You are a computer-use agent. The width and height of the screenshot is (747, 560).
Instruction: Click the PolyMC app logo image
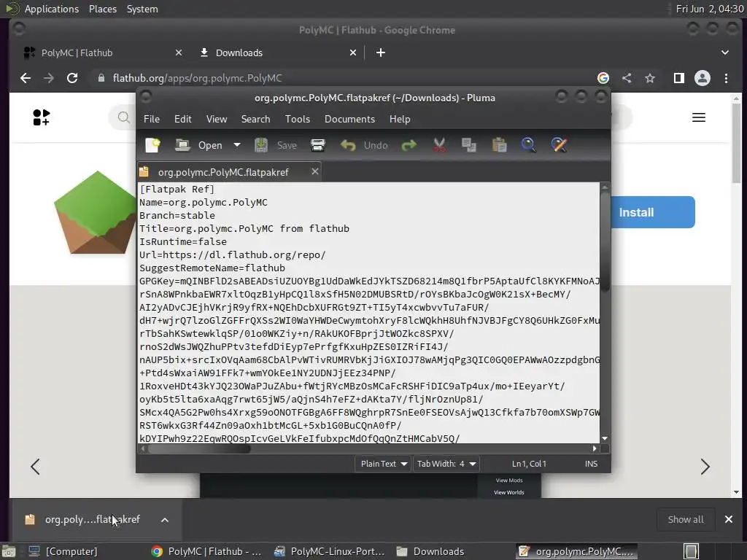coord(95,212)
